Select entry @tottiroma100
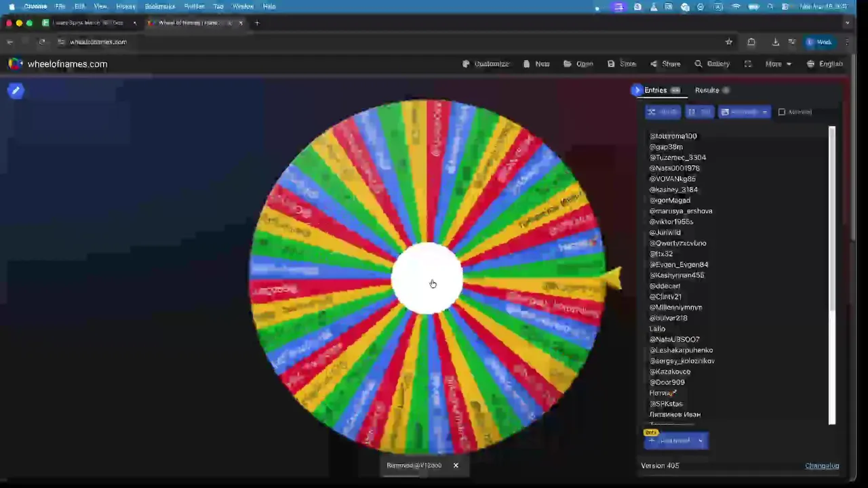The image size is (868, 488). point(673,136)
